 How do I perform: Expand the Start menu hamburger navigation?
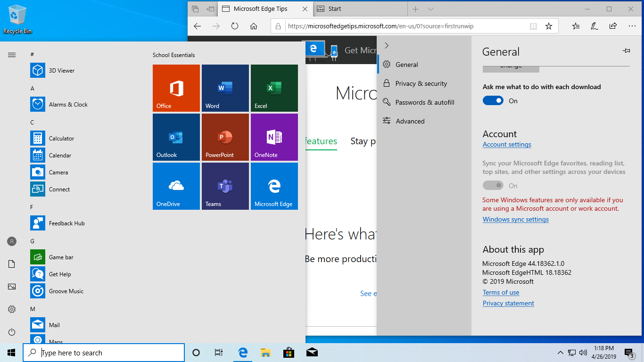(12, 55)
